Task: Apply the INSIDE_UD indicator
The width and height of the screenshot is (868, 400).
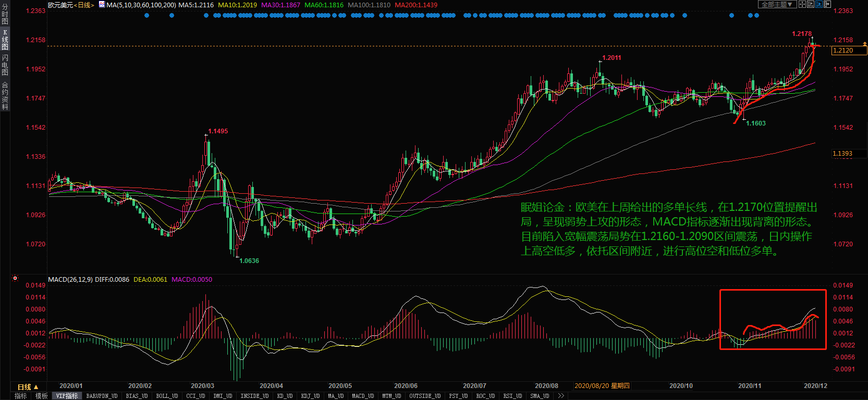Action: 254,396
